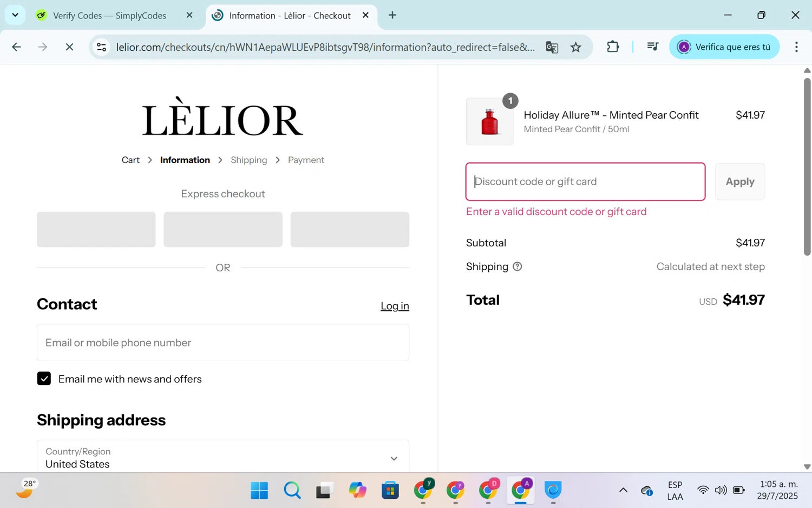Click the first express checkout button

(96, 229)
